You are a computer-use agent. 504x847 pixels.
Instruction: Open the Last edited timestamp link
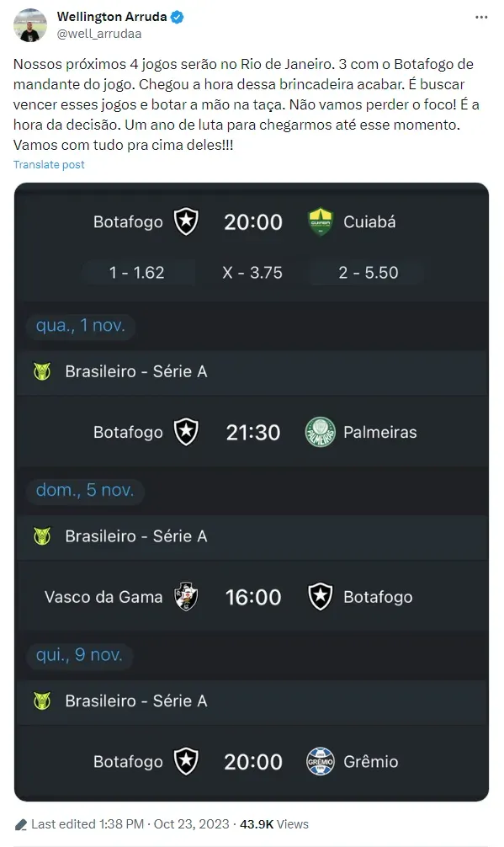pos(130,824)
